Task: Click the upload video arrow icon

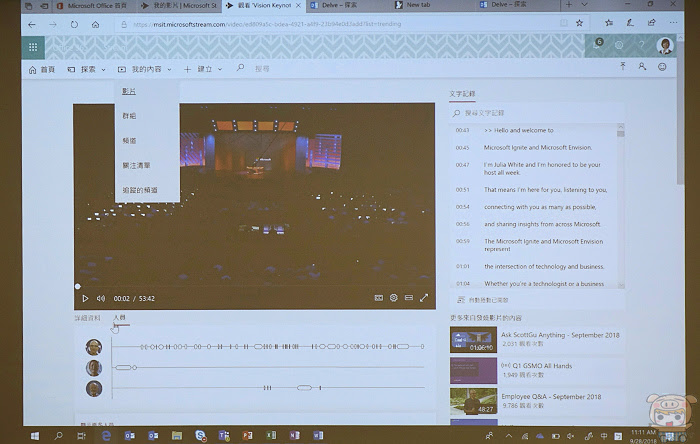Action: click(622, 66)
